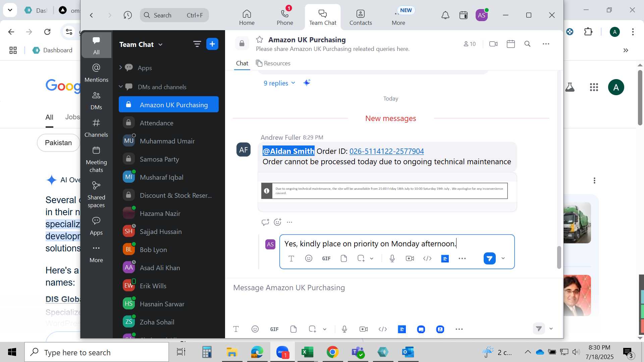
Task: Attach a file in the reply box
Action: tap(343, 258)
